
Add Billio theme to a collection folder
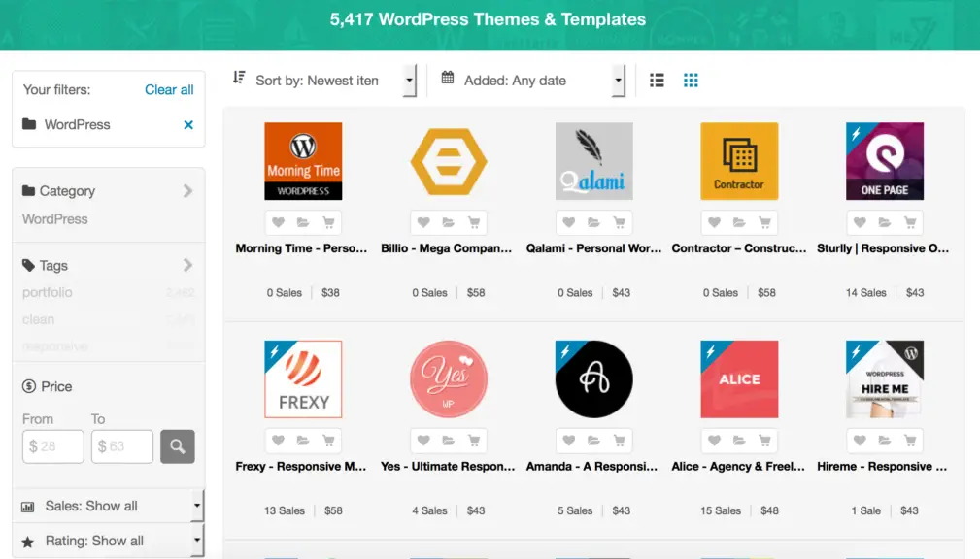click(448, 222)
